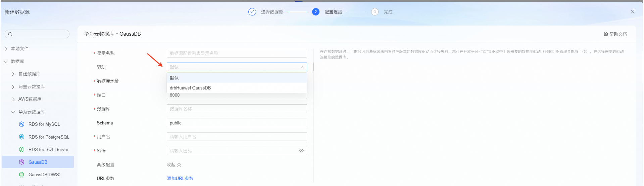Click the 数据库地址 label
This screenshot has width=644, height=186.
tap(108, 81)
